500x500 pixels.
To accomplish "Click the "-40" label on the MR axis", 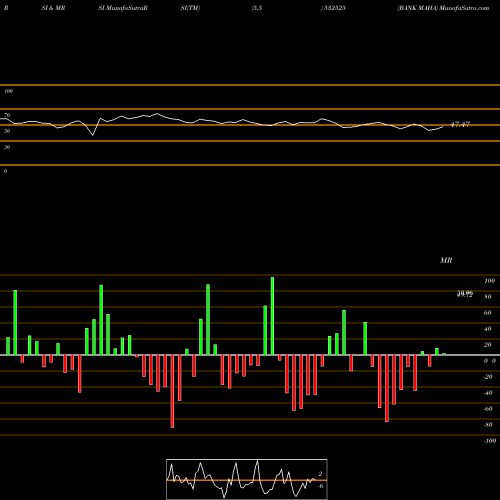I will 488,393.
